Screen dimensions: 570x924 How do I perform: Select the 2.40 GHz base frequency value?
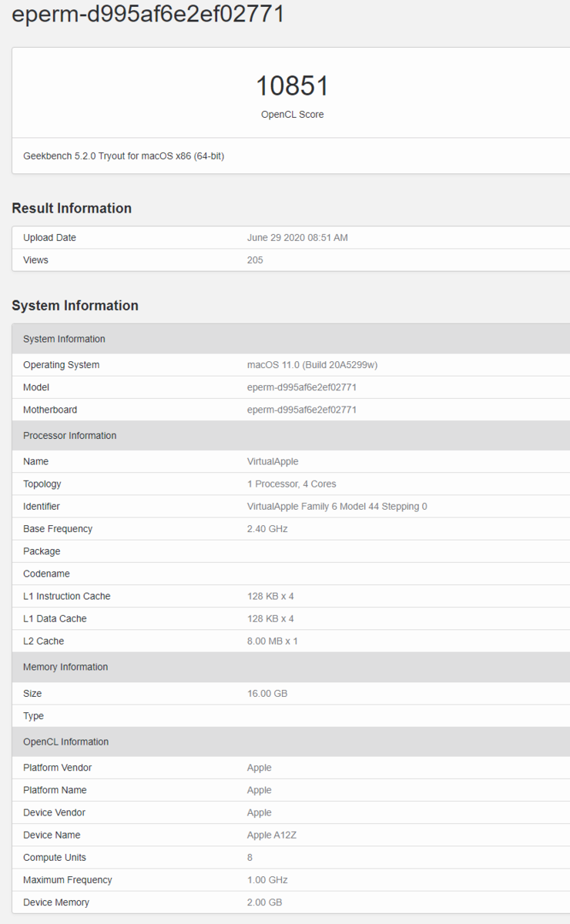[267, 529]
